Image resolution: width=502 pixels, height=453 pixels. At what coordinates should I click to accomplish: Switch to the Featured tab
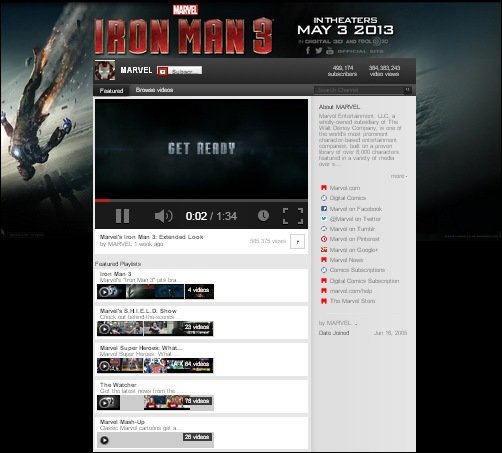(x=111, y=91)
